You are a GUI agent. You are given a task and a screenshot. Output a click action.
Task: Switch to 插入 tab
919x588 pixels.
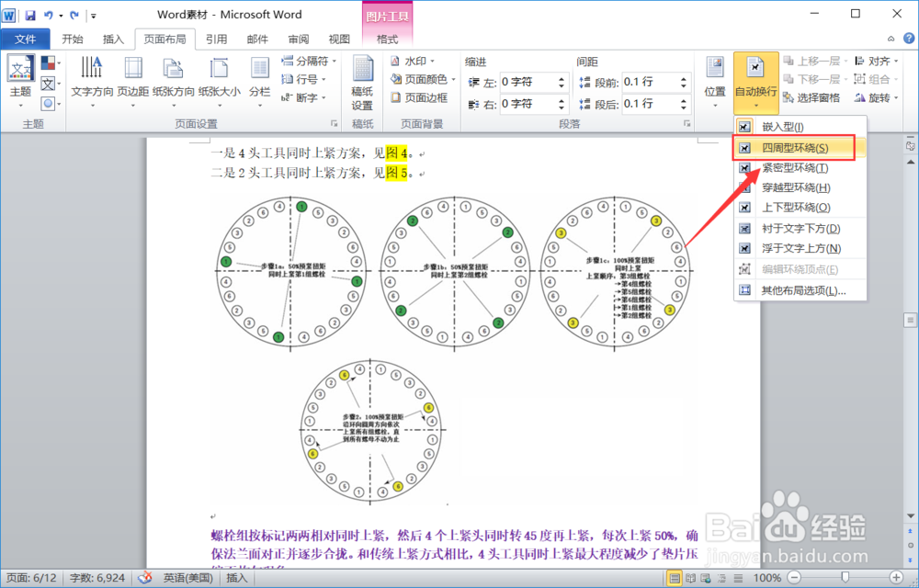[113, 39]
